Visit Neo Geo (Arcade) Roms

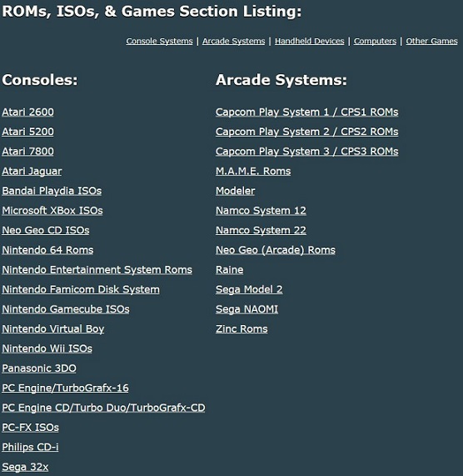tap(276, 250)
